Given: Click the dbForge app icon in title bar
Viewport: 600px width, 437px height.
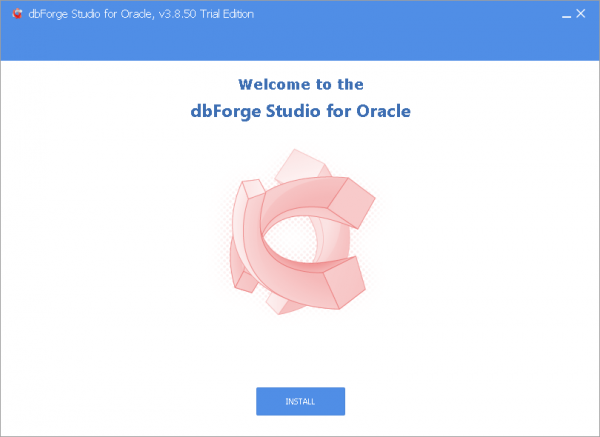Looking at the screenshot, I should [18, 14].
